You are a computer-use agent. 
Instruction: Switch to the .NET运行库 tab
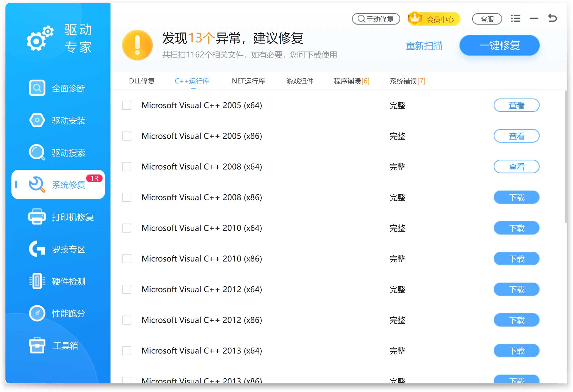click(x=247, y=81)
